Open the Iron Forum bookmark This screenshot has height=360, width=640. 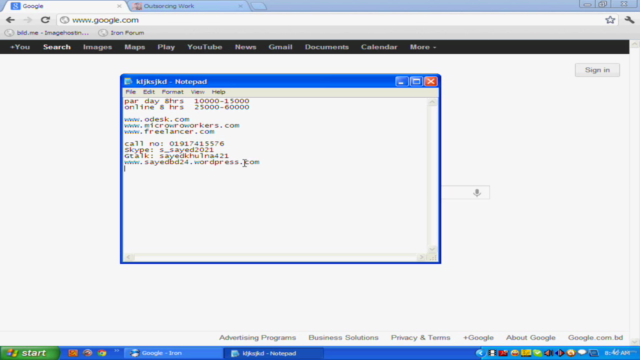(122, 33)
